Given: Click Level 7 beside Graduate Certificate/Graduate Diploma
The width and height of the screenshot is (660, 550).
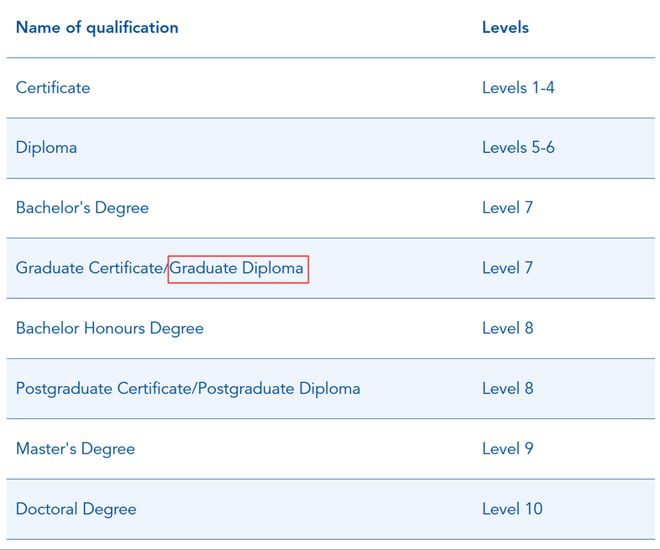Looking at the screenshot, I should (507, 268).
